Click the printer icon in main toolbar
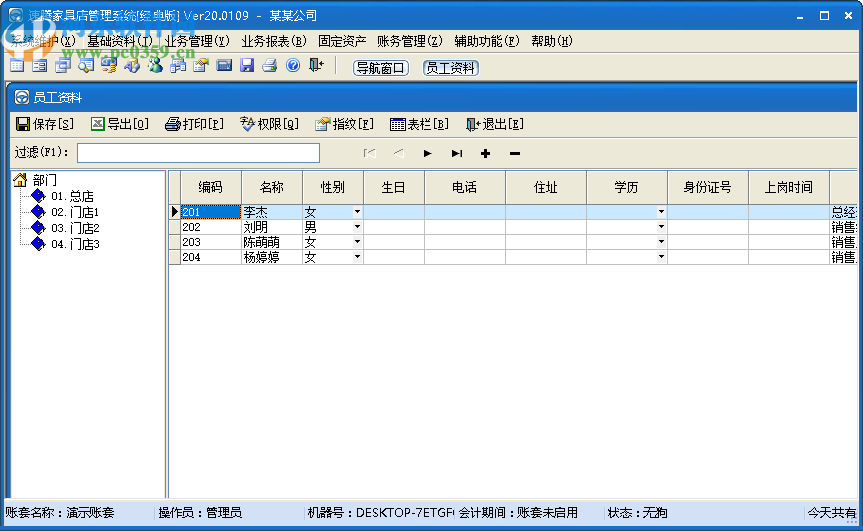 pos(270,66)
